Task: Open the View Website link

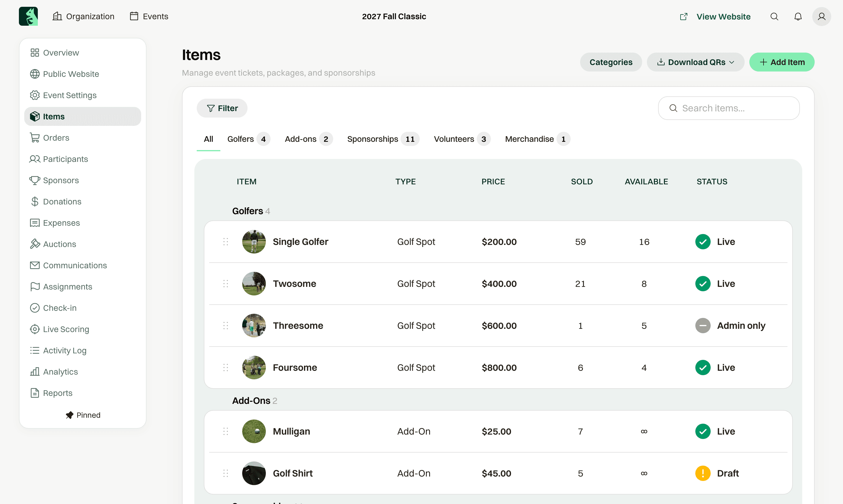Action: pos(715,17)
